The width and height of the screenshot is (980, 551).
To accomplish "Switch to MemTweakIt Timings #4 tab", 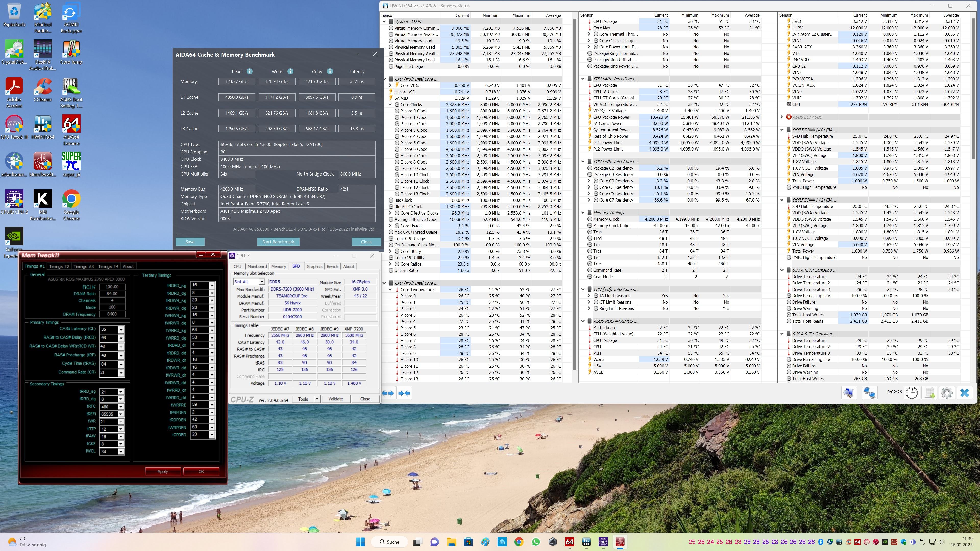I will point(108,267).
